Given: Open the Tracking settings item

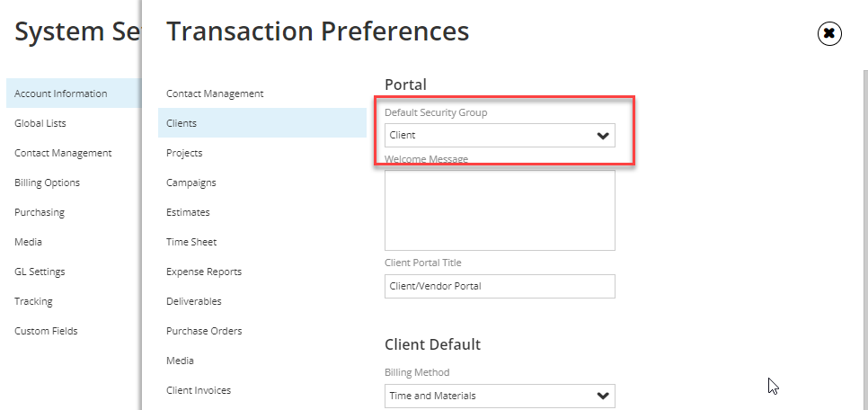Looking at the screenshot, I should point(33,301).
